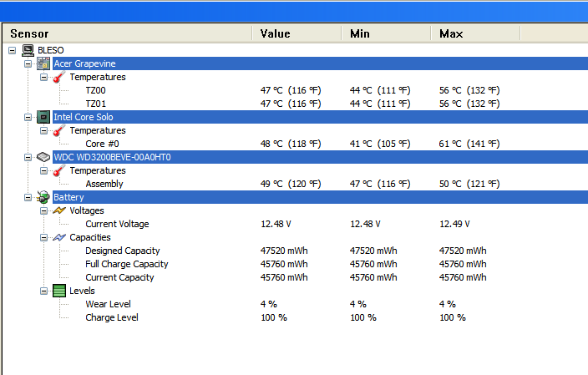Click the Sensor column header

click(128, 33)
